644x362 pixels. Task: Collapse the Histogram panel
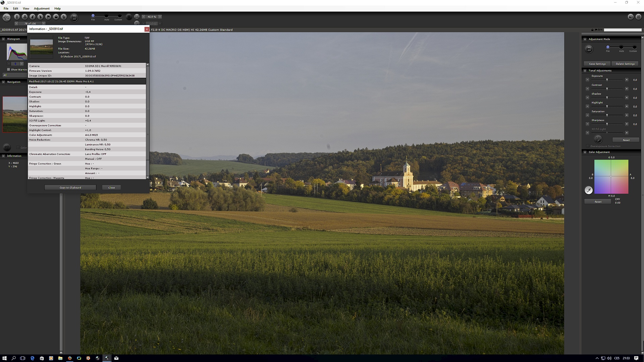pyautogui.click(x=3, y=39)
